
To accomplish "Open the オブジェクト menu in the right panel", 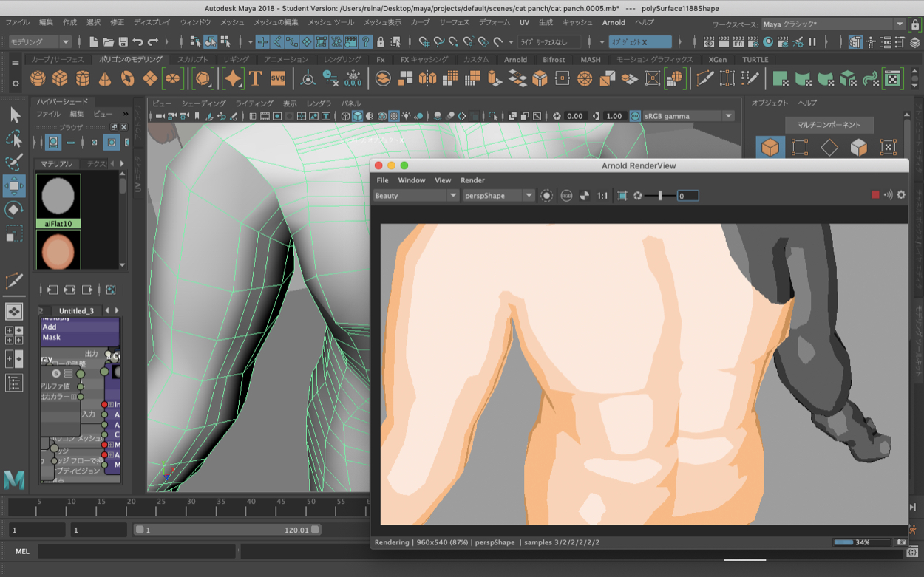I will click(770, 103).
